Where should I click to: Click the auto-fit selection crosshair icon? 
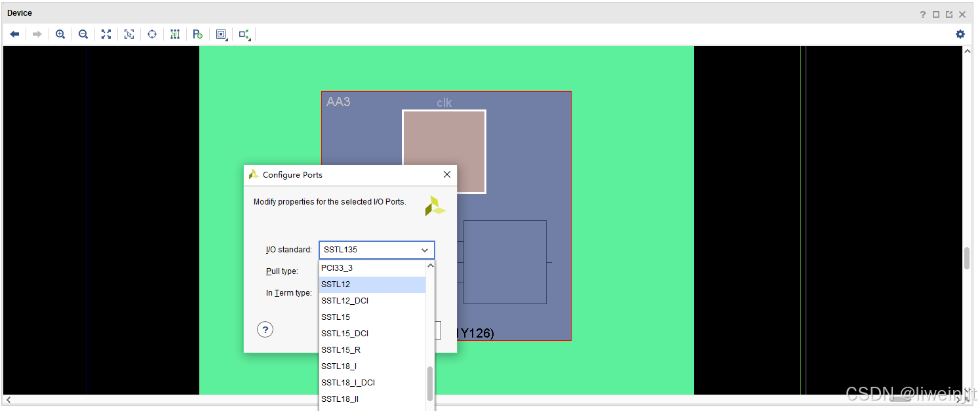[152, 34]
